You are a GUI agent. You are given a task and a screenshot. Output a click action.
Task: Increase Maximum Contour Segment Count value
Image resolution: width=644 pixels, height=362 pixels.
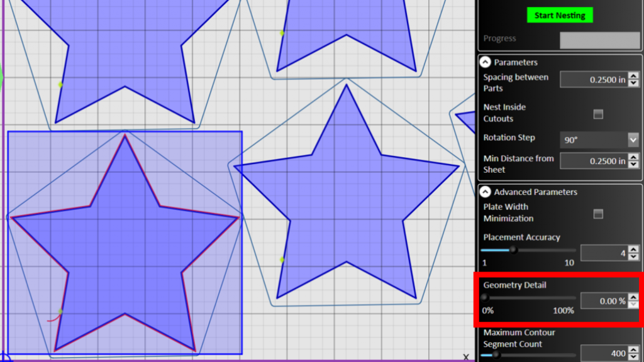pyautogui.click(x=633, y=350)
